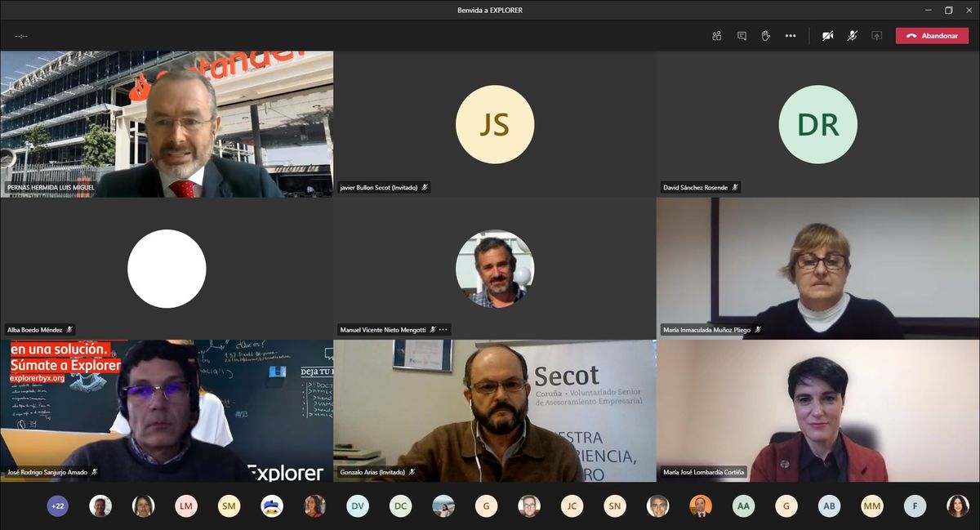Select María José Lombardía Cortiña's video
Screen dimensions: 980x530
pos(817,408)
